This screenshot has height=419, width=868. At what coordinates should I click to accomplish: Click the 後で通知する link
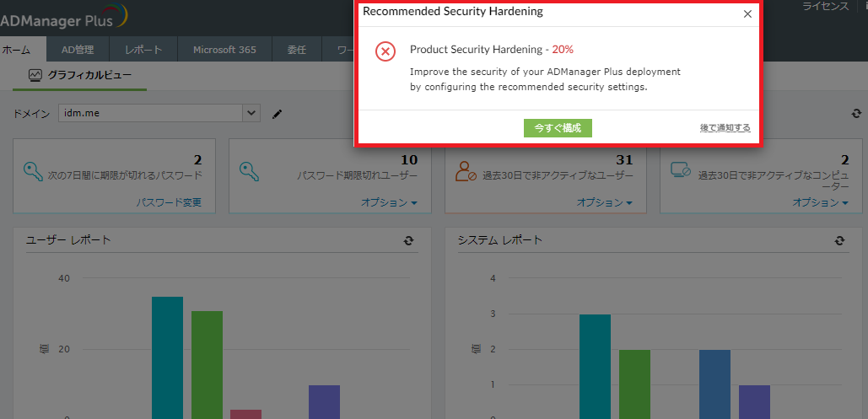(725, 128)
